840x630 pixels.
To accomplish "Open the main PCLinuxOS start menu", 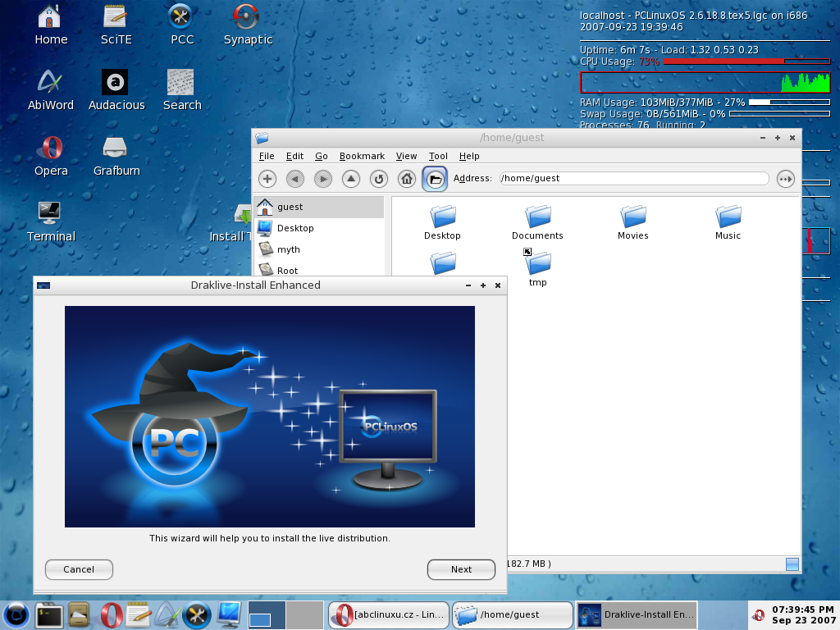I will tap(16, 615).
